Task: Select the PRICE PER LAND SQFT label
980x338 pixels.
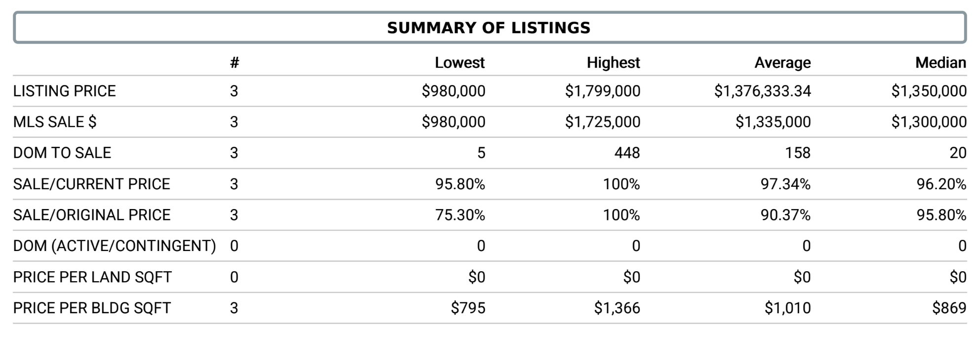Action: point(92,277)
